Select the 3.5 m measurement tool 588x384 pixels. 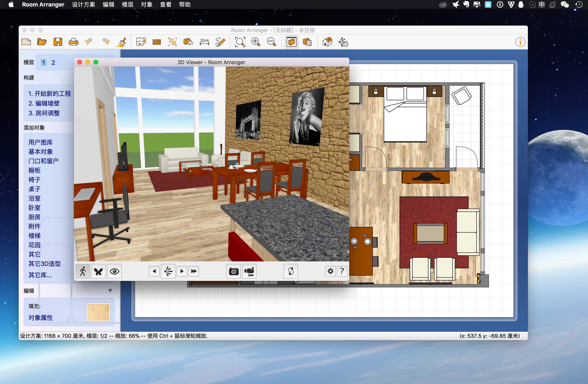click(x=204, y=42)
